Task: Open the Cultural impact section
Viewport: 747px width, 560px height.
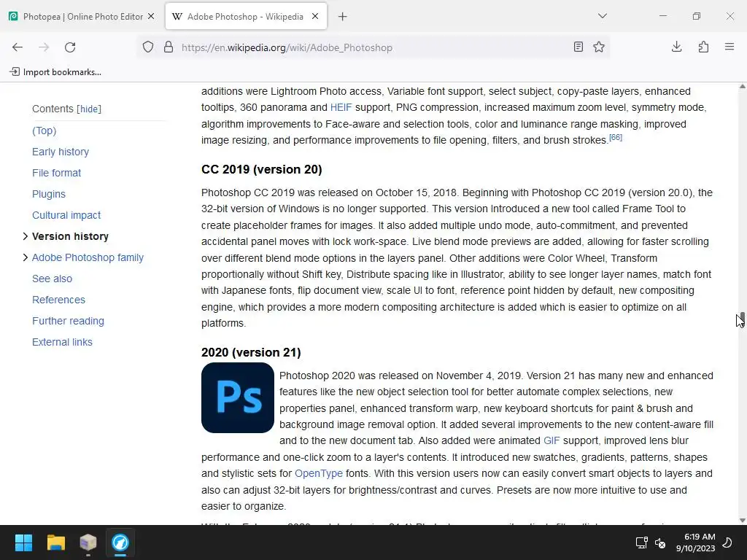Action: point(66,215)
